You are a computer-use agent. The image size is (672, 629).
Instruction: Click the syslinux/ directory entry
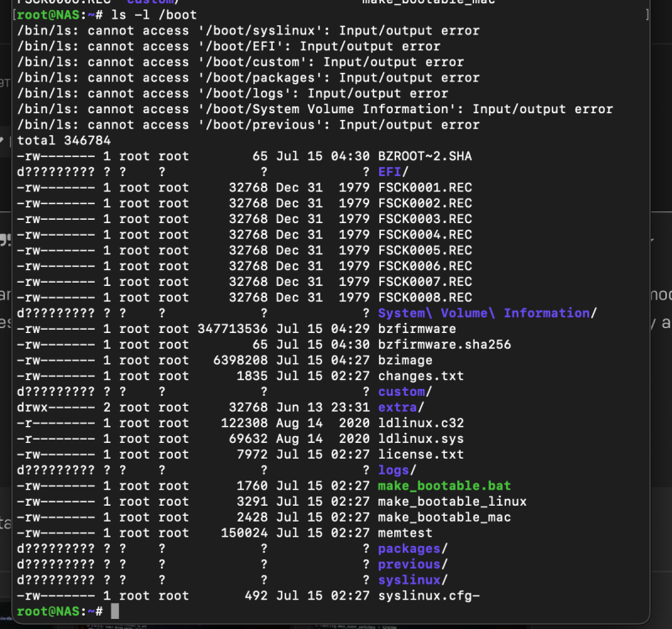[x=413, y=580]
